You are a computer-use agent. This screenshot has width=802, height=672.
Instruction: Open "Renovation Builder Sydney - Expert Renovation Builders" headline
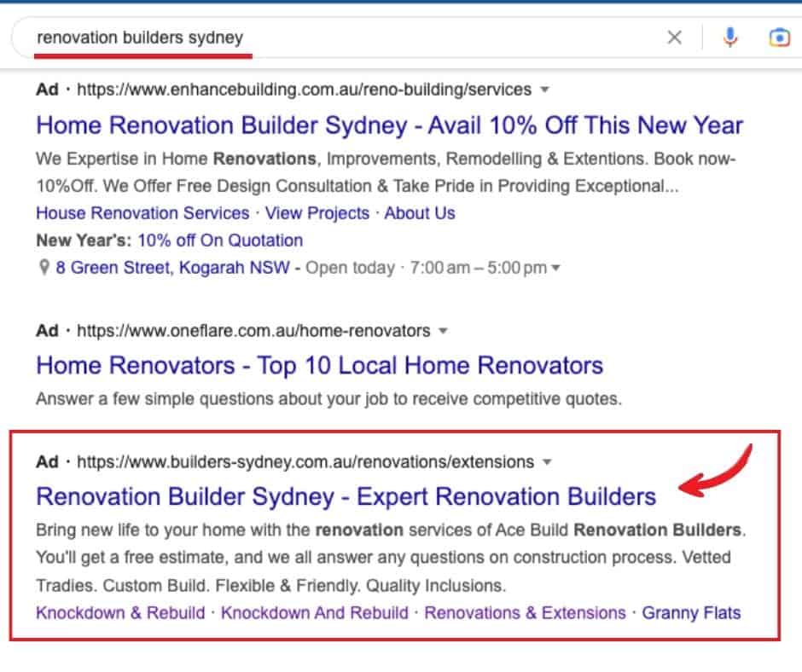tap(346, 496)
